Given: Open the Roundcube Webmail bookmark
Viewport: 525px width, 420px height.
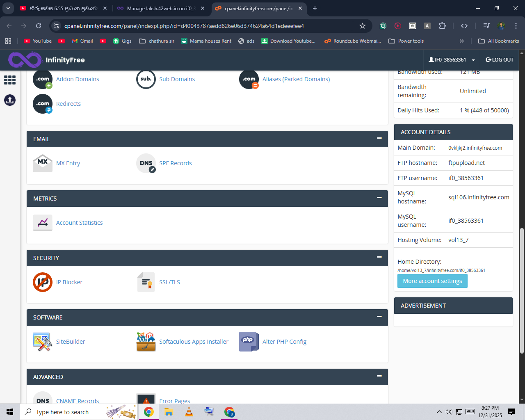Looking at the screenshot, I should 353,41.
